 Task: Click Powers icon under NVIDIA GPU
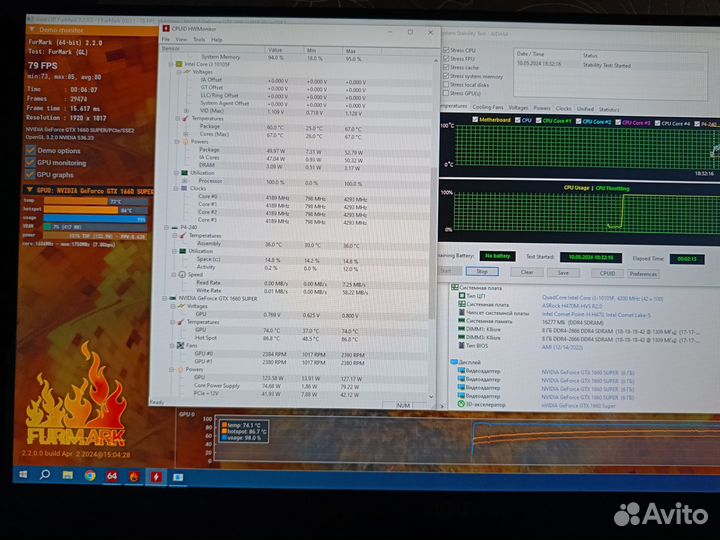pyautogui.click(x=180, y=369)
